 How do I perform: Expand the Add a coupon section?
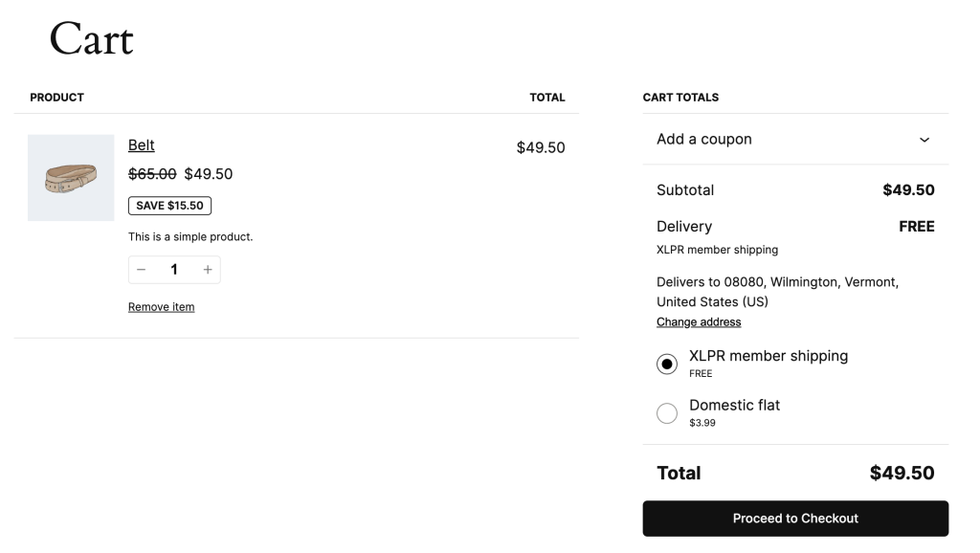pos(704,139)
